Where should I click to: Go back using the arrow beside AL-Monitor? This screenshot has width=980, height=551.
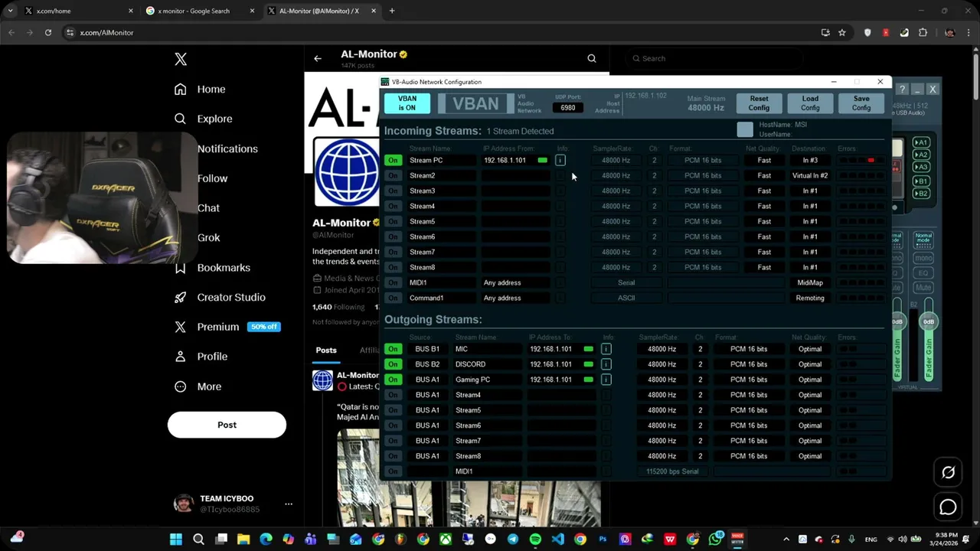point(318,58)
